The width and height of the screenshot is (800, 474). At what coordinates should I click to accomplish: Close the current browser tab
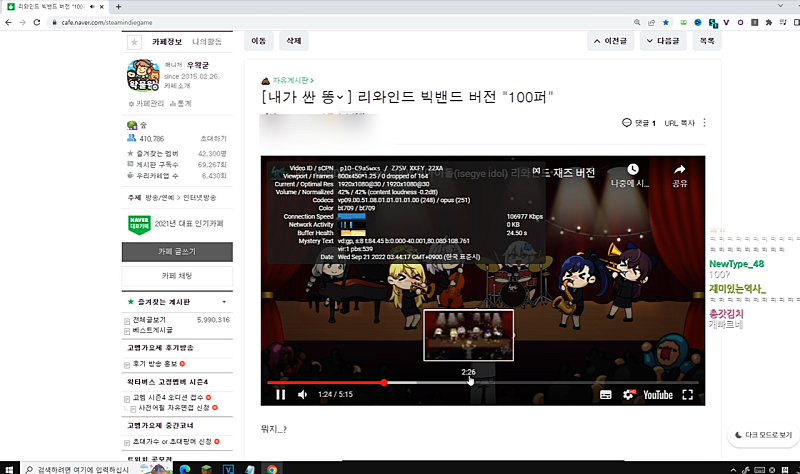pos(102,7)
